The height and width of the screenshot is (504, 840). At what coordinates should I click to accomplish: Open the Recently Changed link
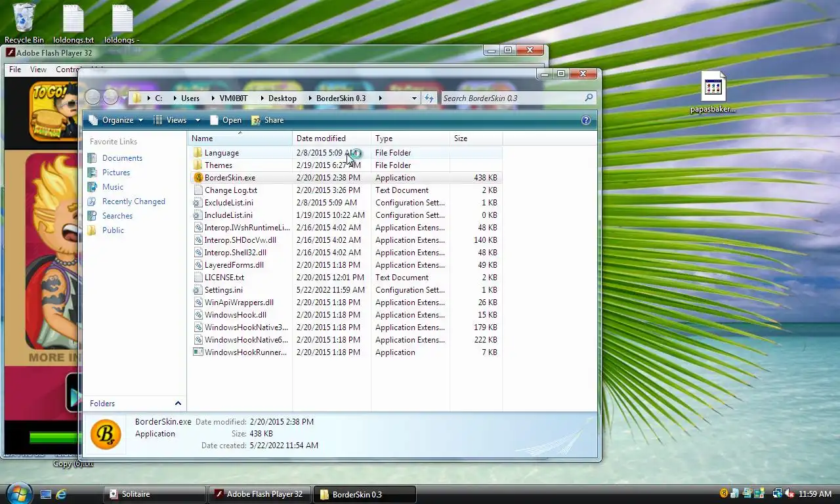click(133, 201)
